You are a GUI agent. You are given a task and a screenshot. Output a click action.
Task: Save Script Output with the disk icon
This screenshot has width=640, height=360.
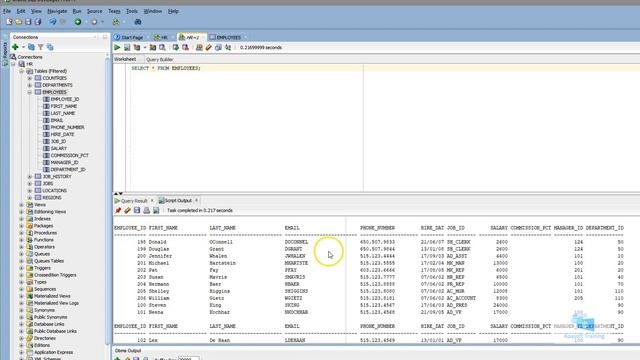[x=137, y=210]
